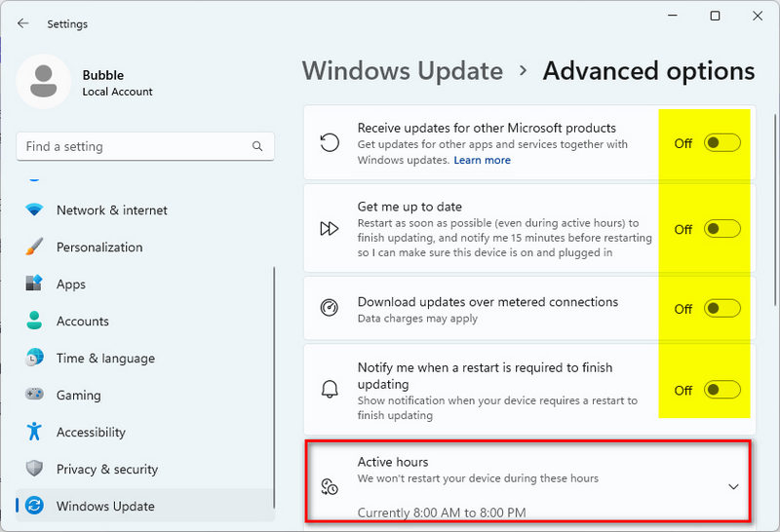Toggle Download updates over metered connections
The image size is (780, 532).
(721, 309)
